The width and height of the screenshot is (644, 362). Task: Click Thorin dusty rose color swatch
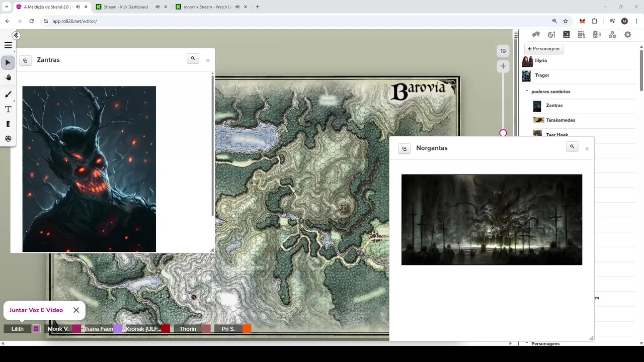coord(206,329)
